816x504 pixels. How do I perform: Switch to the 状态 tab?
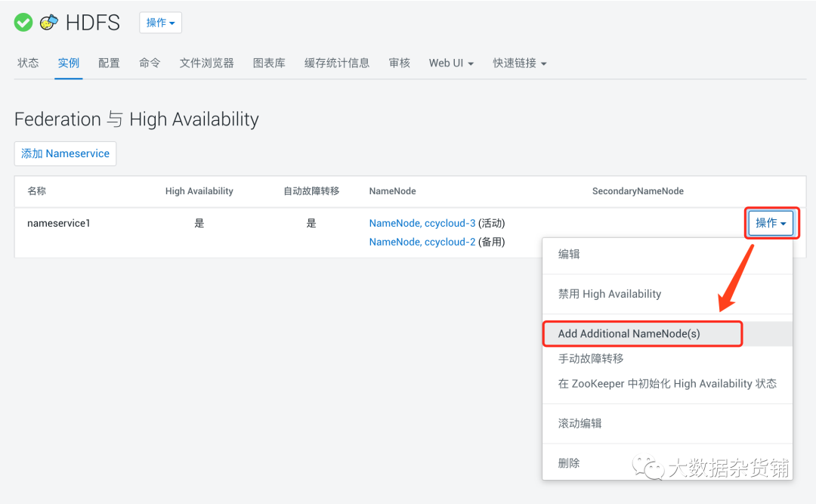(28, 63)
